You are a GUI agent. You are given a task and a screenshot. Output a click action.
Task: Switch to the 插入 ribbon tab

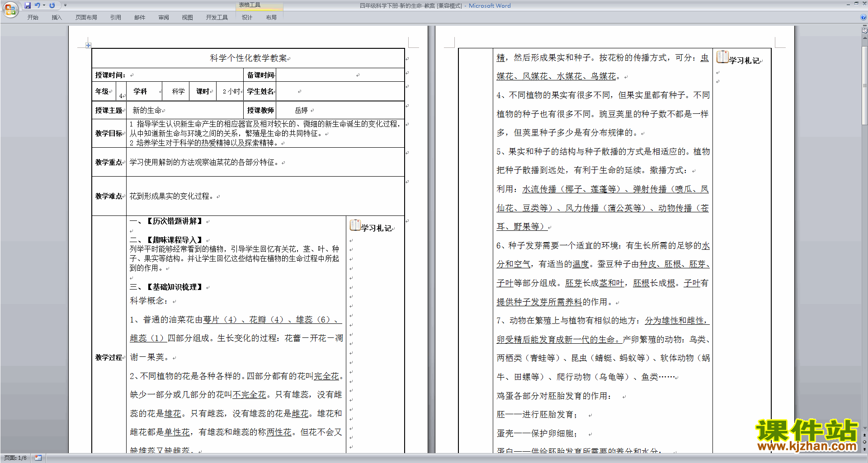(57, 17)
